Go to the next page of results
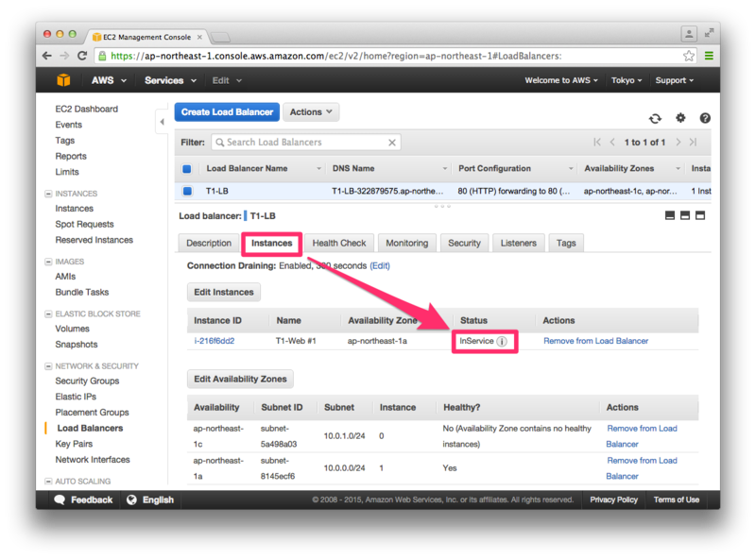This screenshot has height=559, width=756. [679, 143]
